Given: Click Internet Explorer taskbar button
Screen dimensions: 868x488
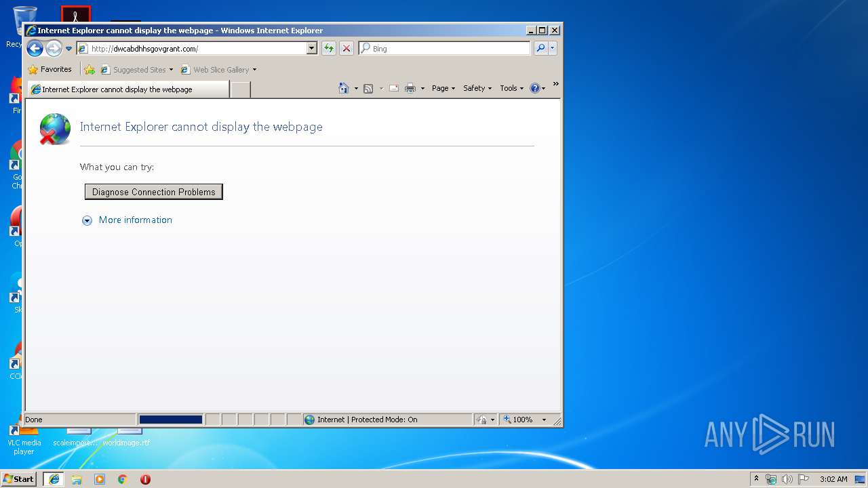Looking at the screenshot, I should (54, 479).
